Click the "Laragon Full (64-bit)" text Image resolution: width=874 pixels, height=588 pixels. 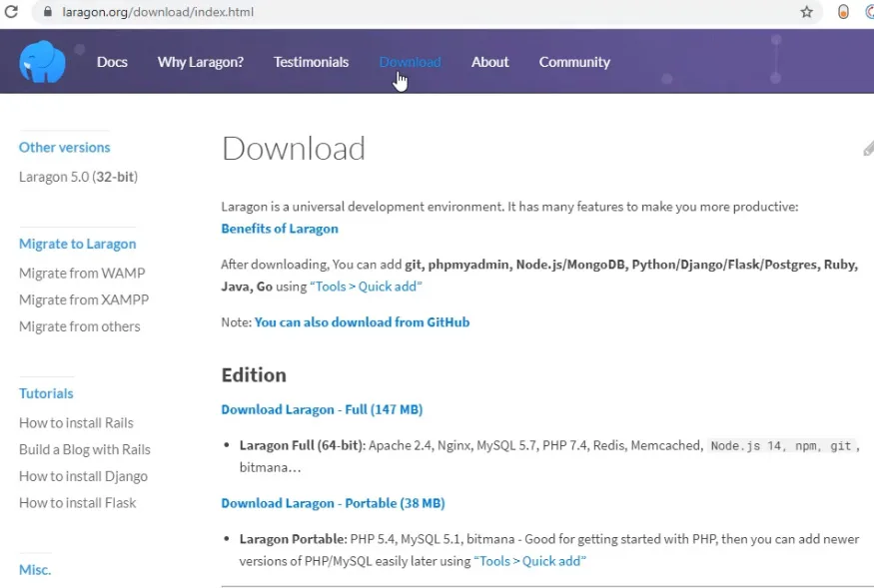coord(302,446)
